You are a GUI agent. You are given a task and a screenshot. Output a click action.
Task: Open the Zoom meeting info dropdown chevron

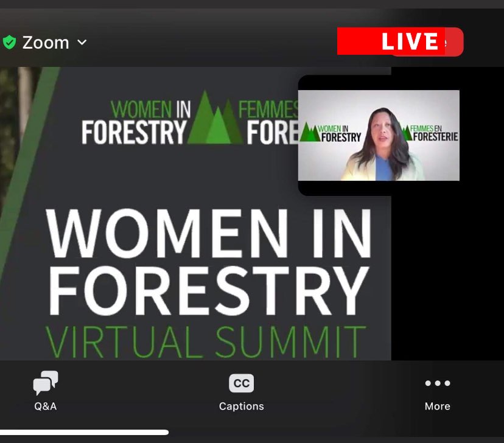coord(83,43)
